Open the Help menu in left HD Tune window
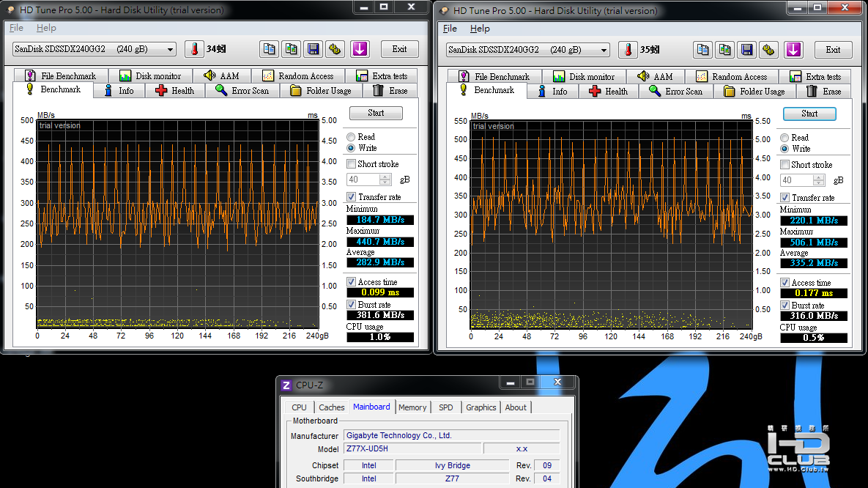Image resolution: width=868 pixels, height=488 pixels. (46, 28)
